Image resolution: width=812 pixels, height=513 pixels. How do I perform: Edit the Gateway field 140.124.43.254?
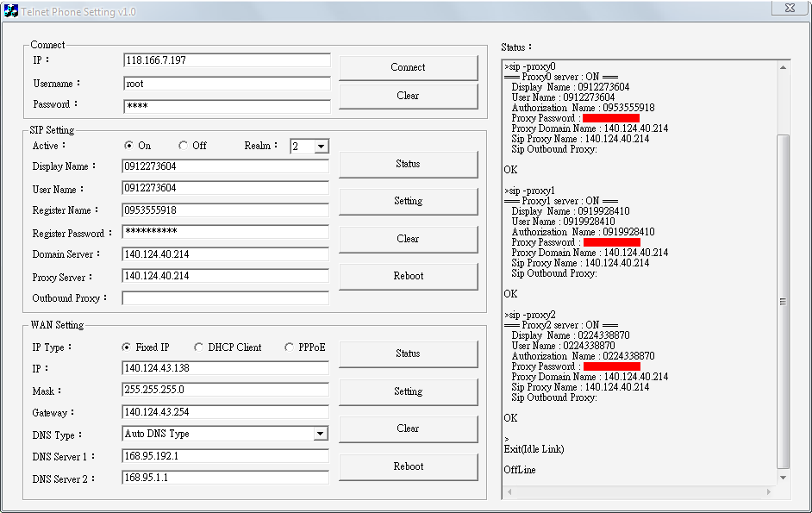pyautogui.click(x=225, y=412)
